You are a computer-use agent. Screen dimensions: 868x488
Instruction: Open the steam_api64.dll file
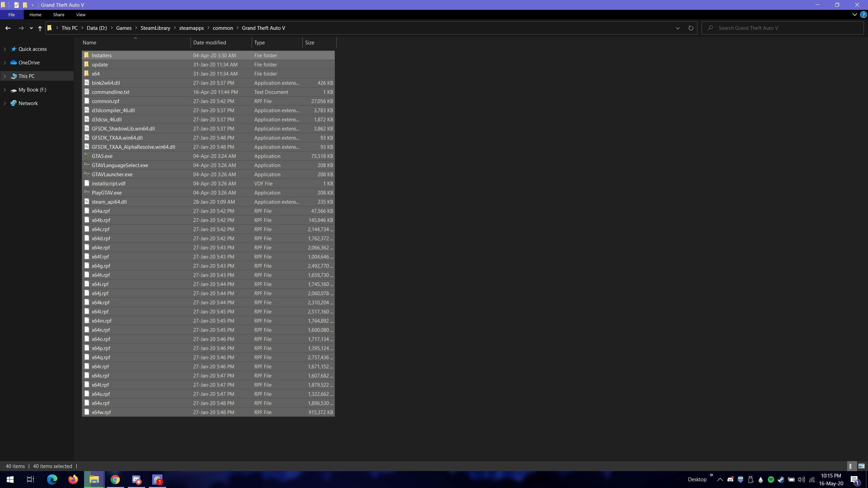click(x=109, y=201)
